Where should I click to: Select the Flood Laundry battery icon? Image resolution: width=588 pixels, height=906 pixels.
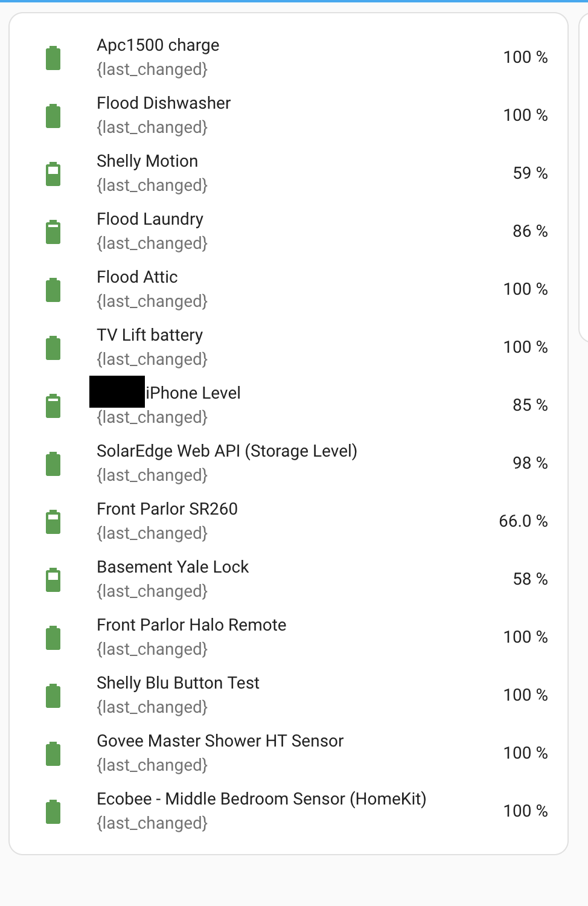point(54,231)
